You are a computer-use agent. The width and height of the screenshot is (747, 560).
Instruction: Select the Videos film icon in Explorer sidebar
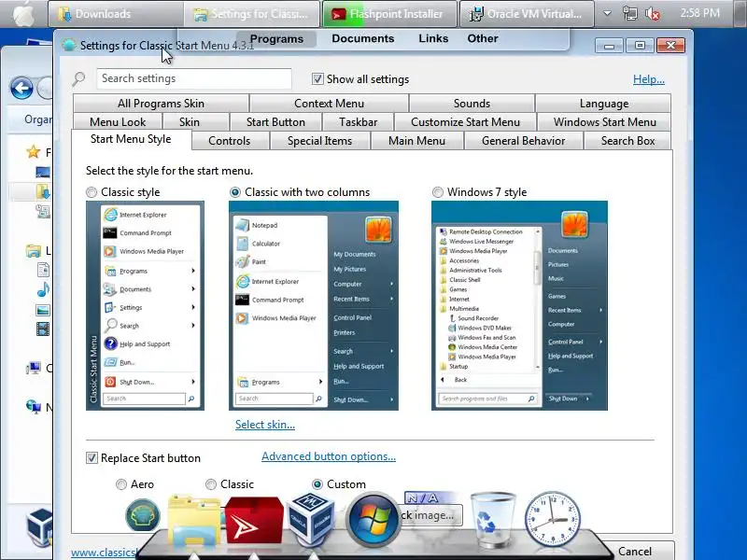(x=43, y=329)
